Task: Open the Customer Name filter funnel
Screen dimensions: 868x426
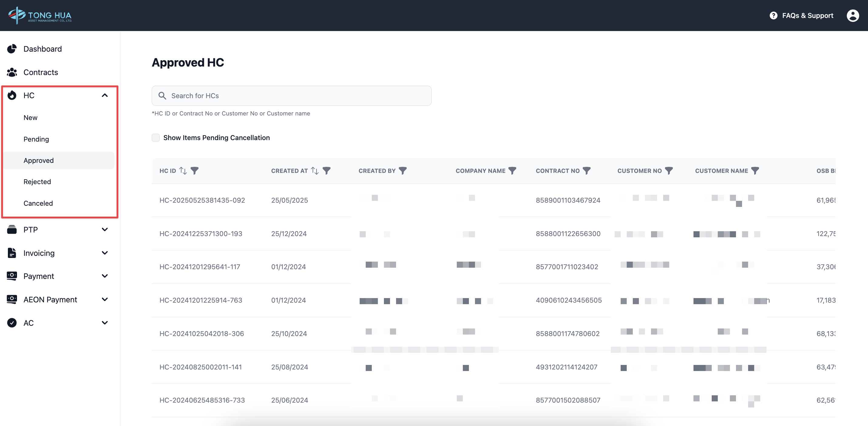Action: click(755, 171)
